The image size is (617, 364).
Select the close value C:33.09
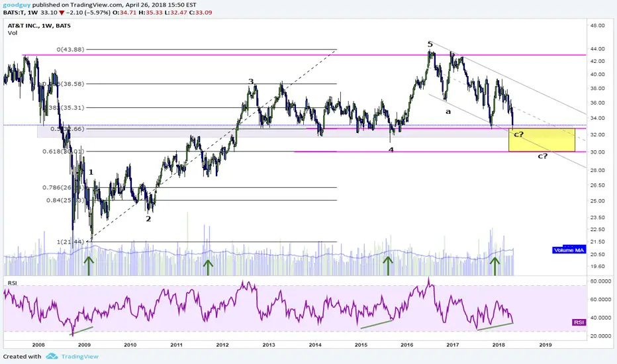click(201, 13)
